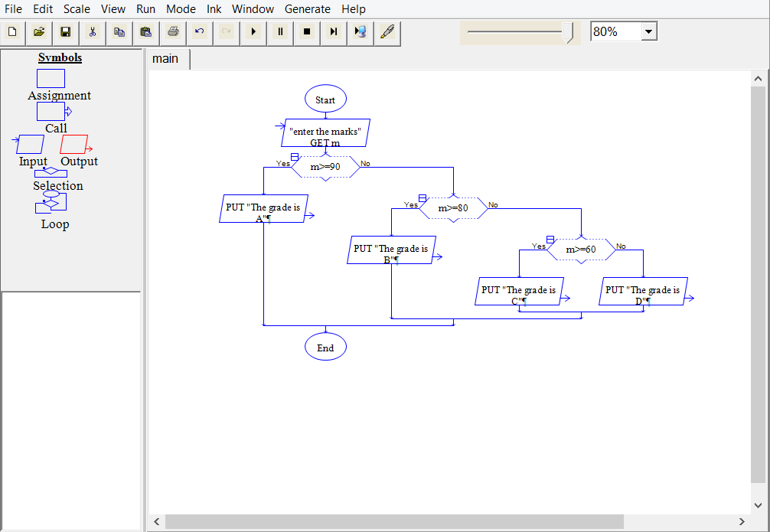Click the execution speed slider handle
Image resolution: width=770 pixels, height=532 pixels.
tap(569, 32)
